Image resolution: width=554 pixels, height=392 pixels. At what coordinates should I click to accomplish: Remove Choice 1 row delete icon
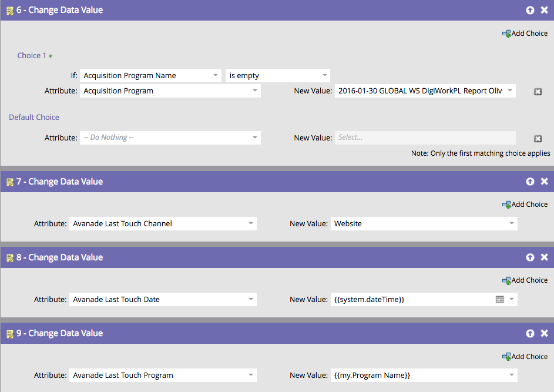pos(538,92)
